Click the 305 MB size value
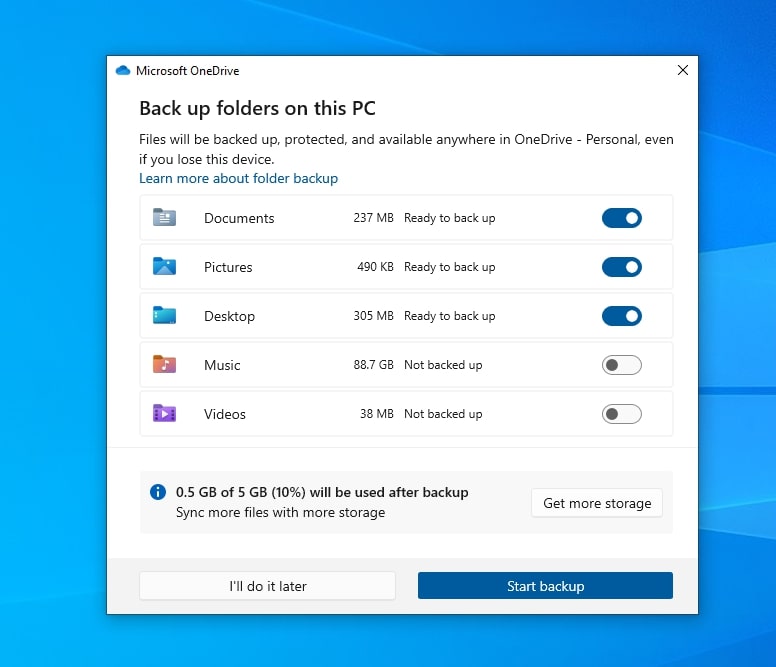This screenshot has height=667, width=776. click(374, 316)
